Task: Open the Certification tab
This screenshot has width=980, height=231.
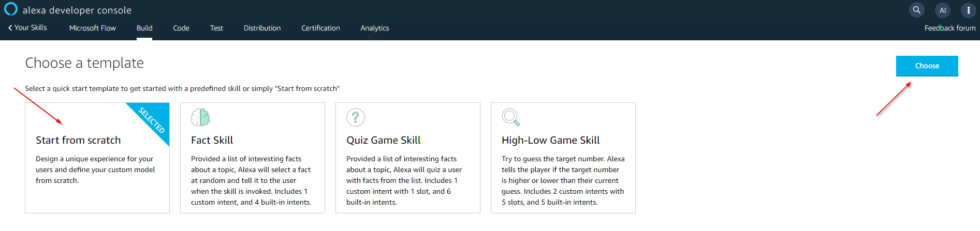Action: [x=320, y=28]
